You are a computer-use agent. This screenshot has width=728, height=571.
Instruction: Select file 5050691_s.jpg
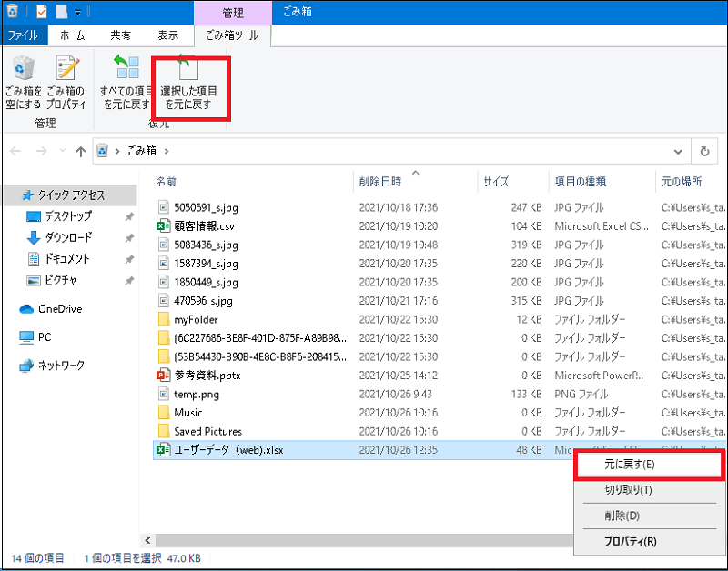click(x=207, y=207)
